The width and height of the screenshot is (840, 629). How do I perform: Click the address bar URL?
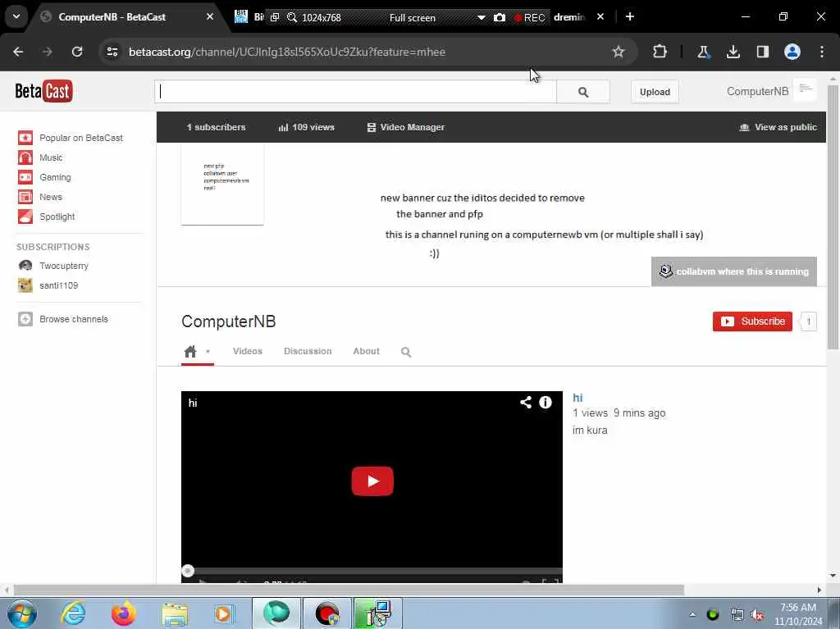click(286, 52)
